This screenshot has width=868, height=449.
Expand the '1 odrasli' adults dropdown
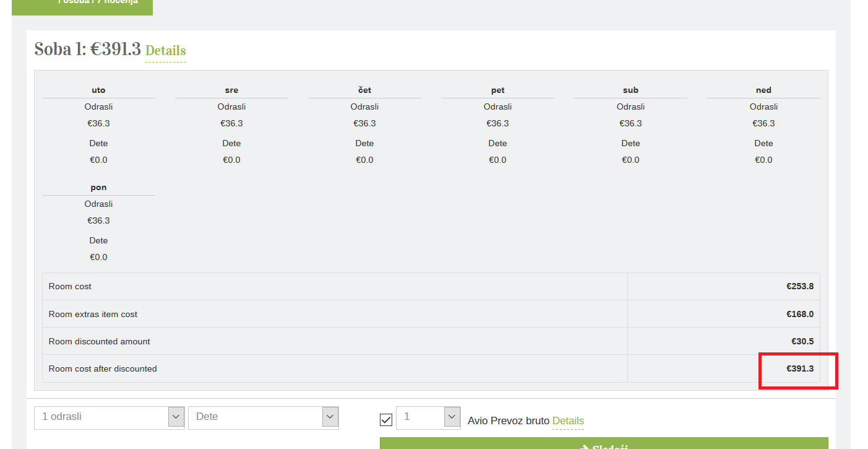pos(110,417)
